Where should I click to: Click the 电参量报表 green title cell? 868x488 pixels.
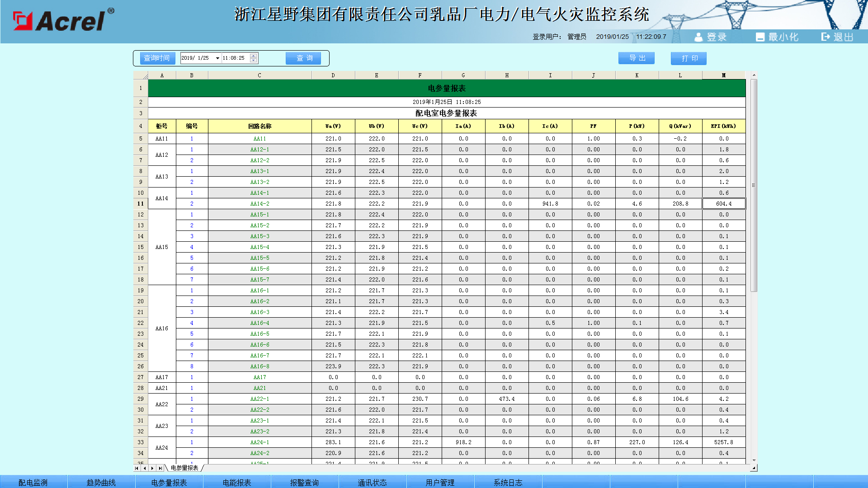[447, 88]
